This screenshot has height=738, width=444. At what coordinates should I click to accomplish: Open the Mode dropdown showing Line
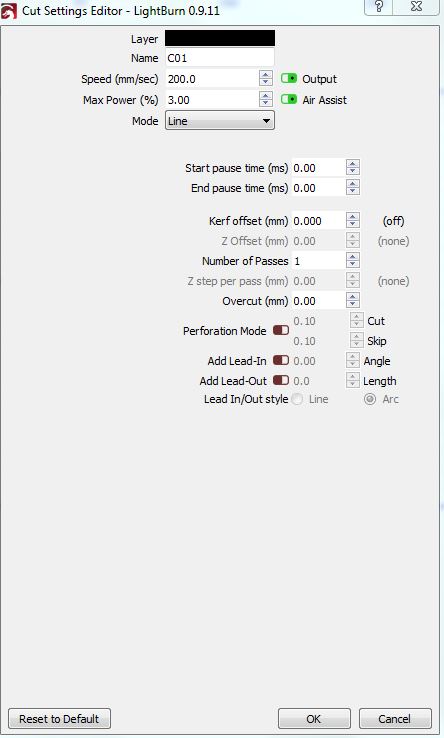pos(219,120)
